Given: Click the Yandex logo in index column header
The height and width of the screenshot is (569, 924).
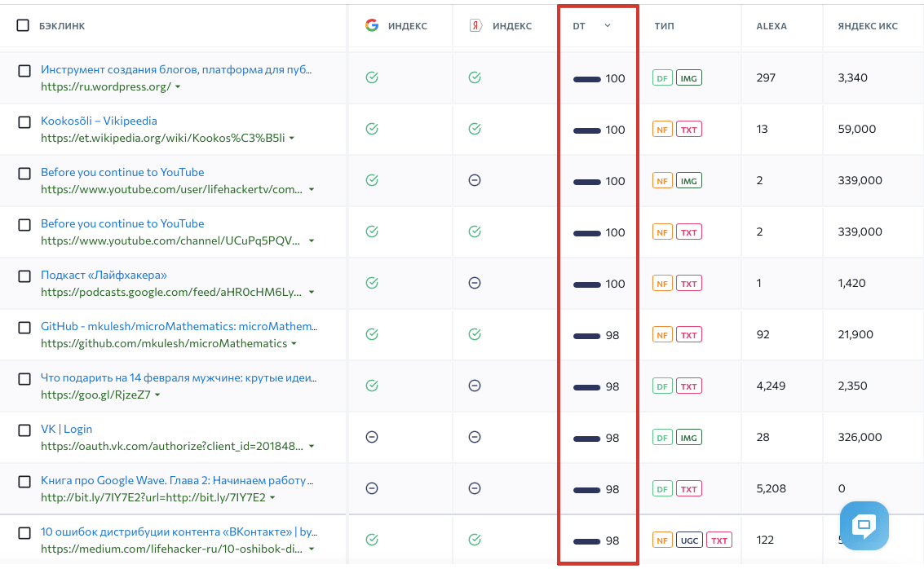Looking at the screenshot, I should coord(475,25).
